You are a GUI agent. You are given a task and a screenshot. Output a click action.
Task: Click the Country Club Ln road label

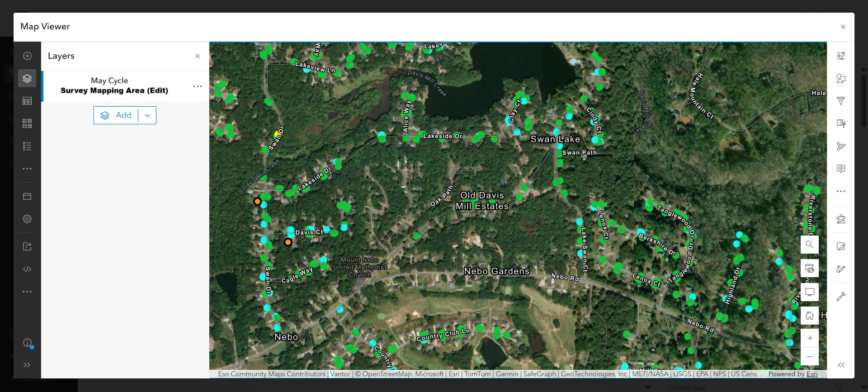coord(443,335)
